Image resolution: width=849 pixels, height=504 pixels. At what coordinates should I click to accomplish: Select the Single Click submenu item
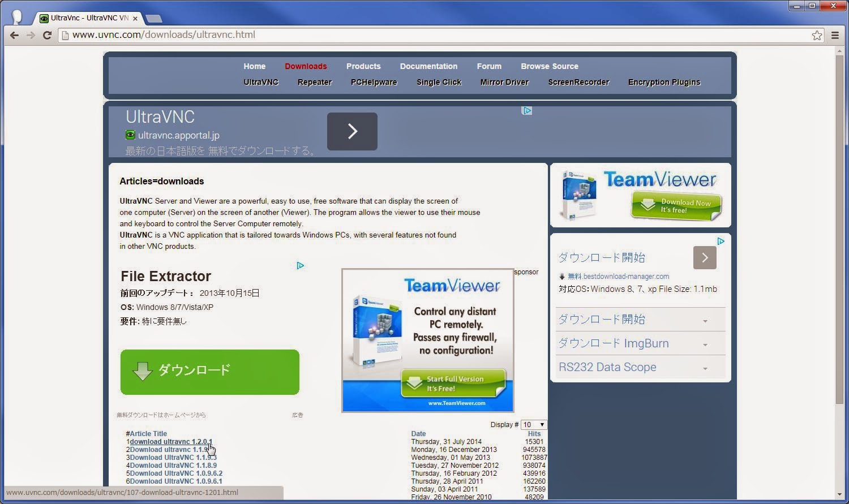point(439,82)
